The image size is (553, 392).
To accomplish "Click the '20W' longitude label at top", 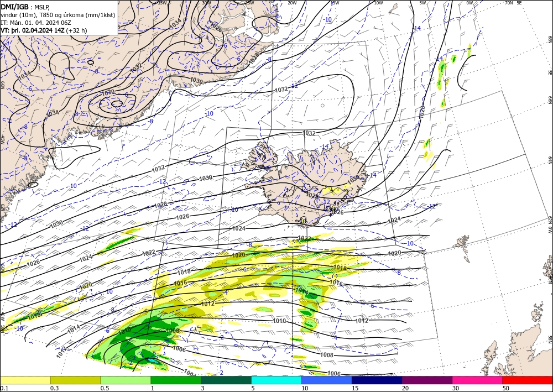I will click(291, 3).
